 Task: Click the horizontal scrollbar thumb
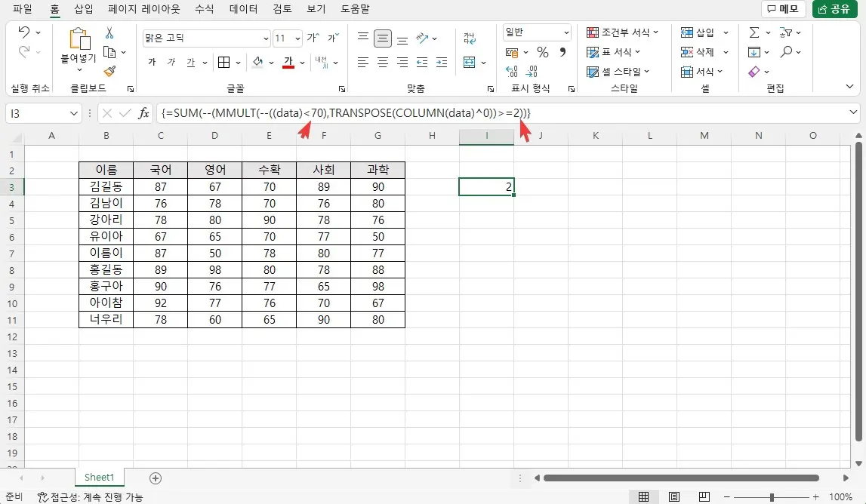(681, 478)
